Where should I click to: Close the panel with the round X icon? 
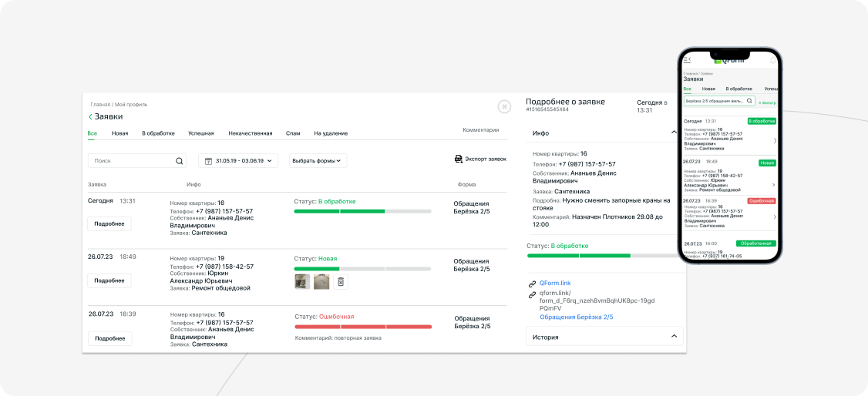[503, 107]
